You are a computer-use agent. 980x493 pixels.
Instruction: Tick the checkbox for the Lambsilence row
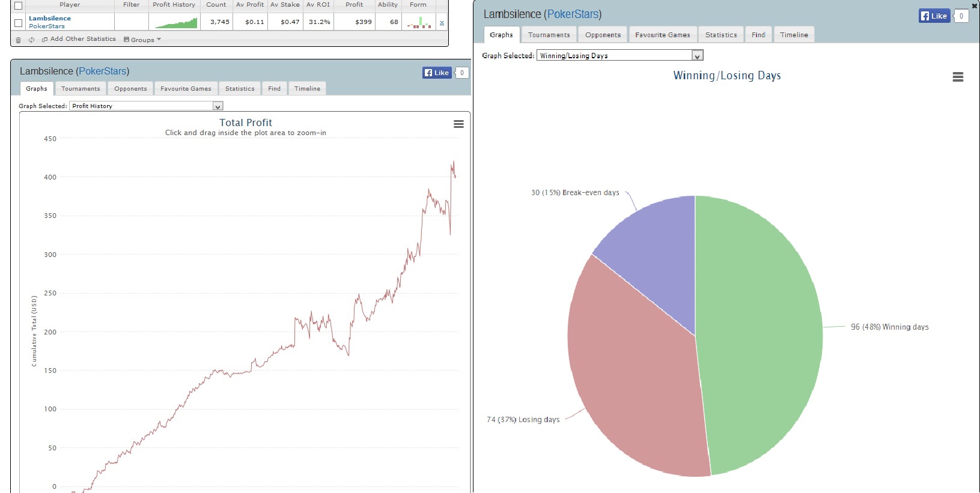pyautogui.click(x=18, y=23)
